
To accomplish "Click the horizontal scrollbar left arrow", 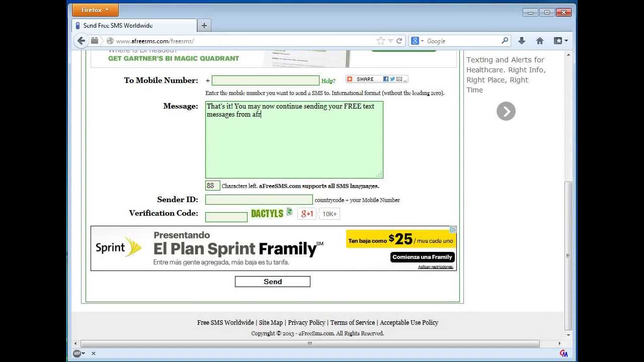I will point(76,343).
